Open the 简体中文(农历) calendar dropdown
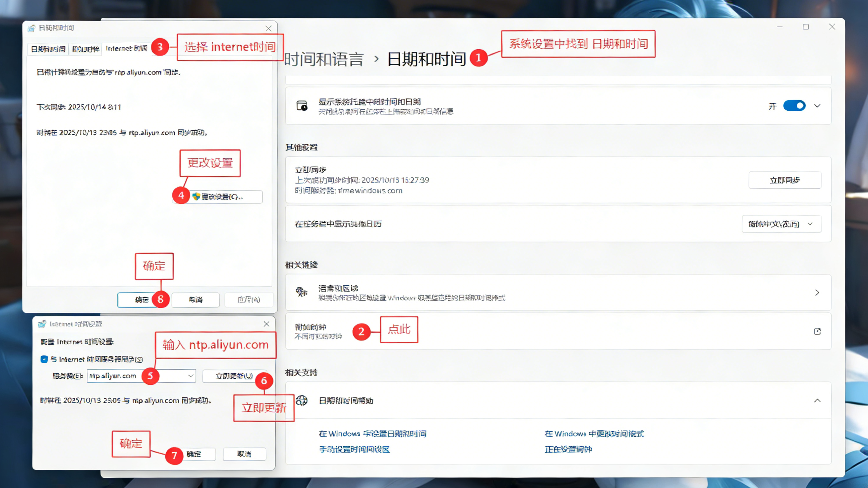Viewport: 868px width, 488px height. (x=782, y=224)
